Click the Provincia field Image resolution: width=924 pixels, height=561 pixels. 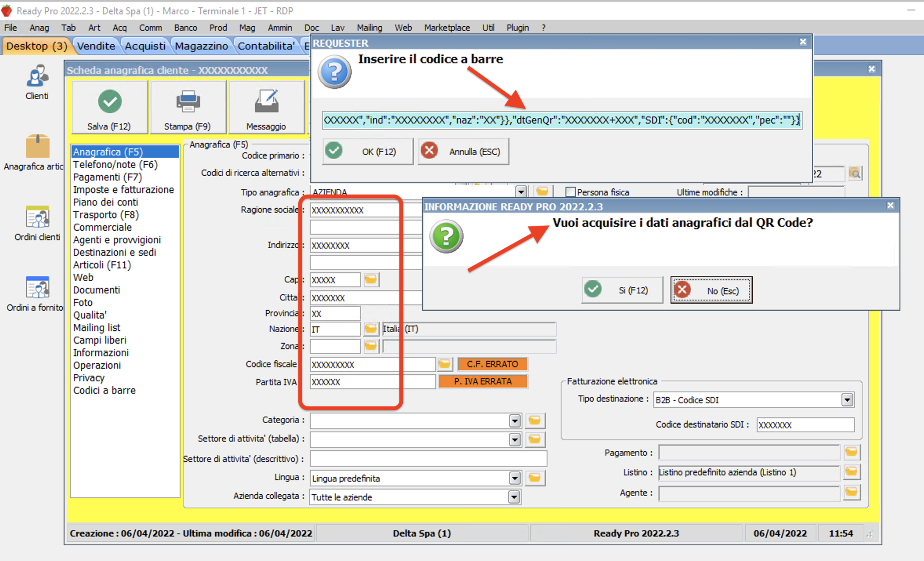(335, 313)
